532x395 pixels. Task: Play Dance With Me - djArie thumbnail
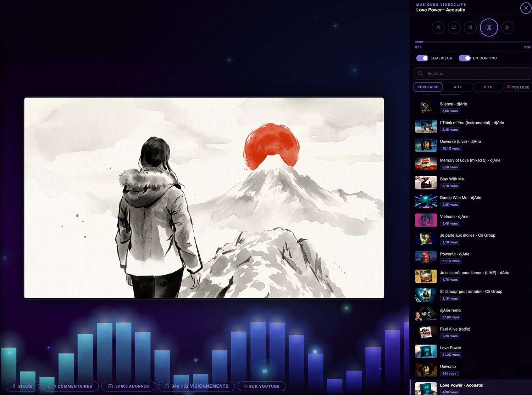coord(426,201)
